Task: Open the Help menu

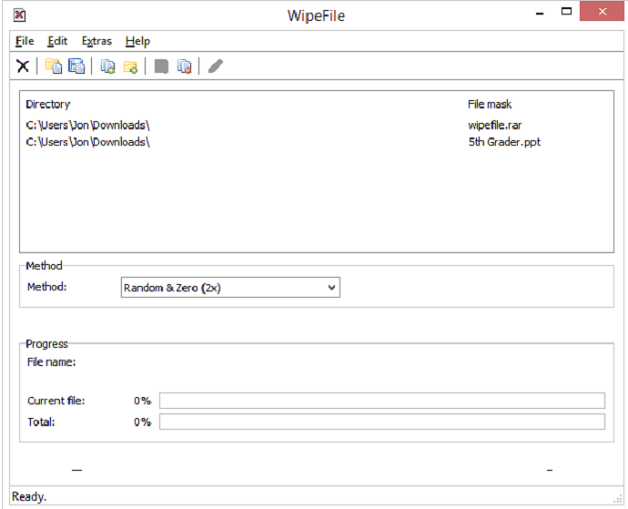Action: (137, 41)
